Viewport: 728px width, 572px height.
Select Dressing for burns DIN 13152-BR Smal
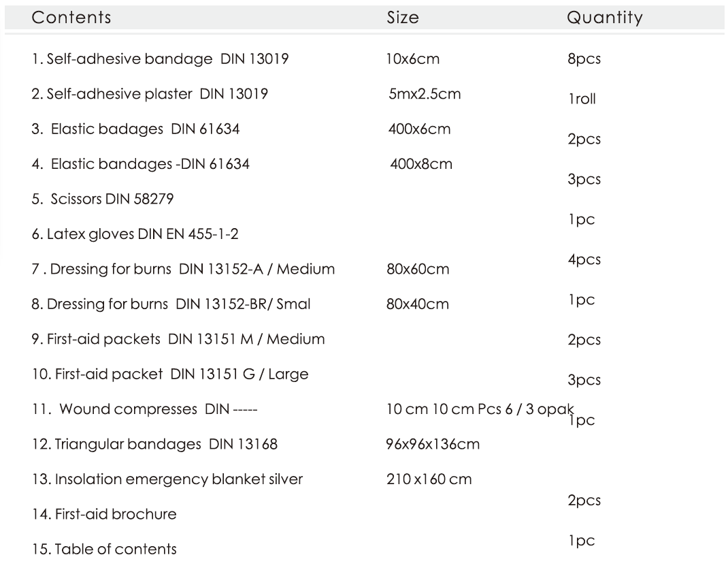(x=171, y=304)
